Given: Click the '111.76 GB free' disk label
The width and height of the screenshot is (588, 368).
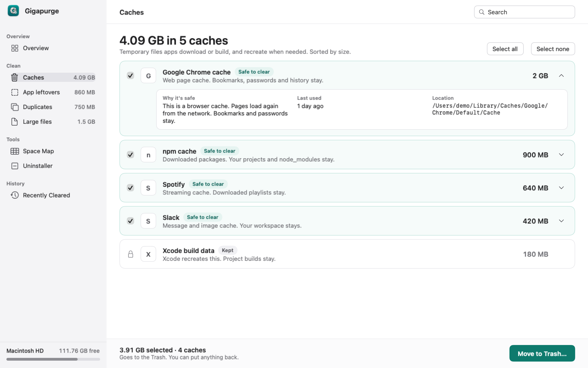Looking at the screenshot, I should coord(79,351).
